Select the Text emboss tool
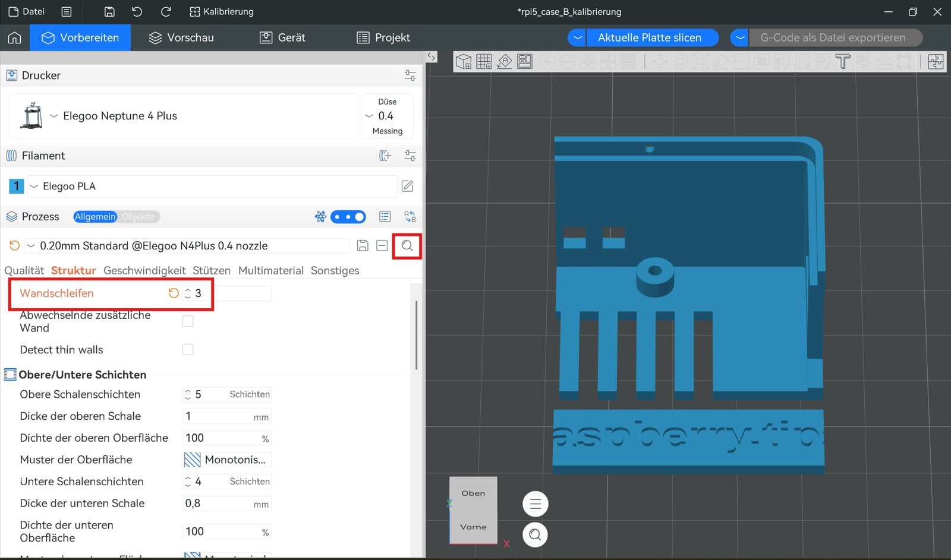951x560 pixels. [x=843, y=61]
